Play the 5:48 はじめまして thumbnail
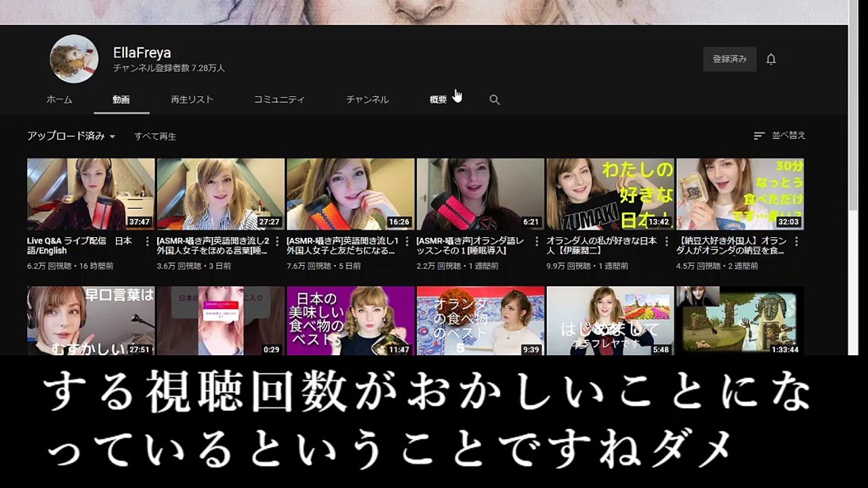868x488 pixels. click(x=611, y=321)
